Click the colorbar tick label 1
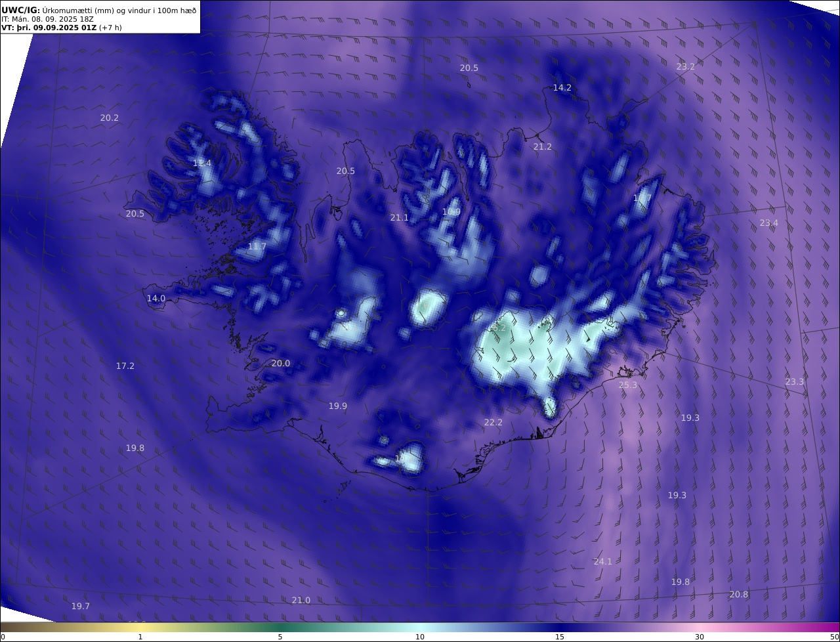The width and height of the screenshot is (840, 642). pos(140,637)
